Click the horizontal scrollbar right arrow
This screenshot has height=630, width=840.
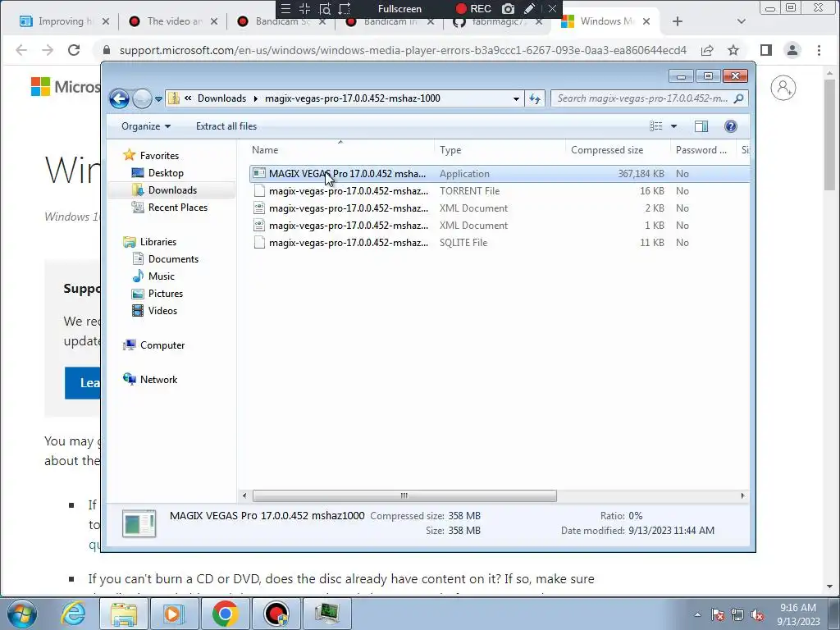[x=742, y=496]
